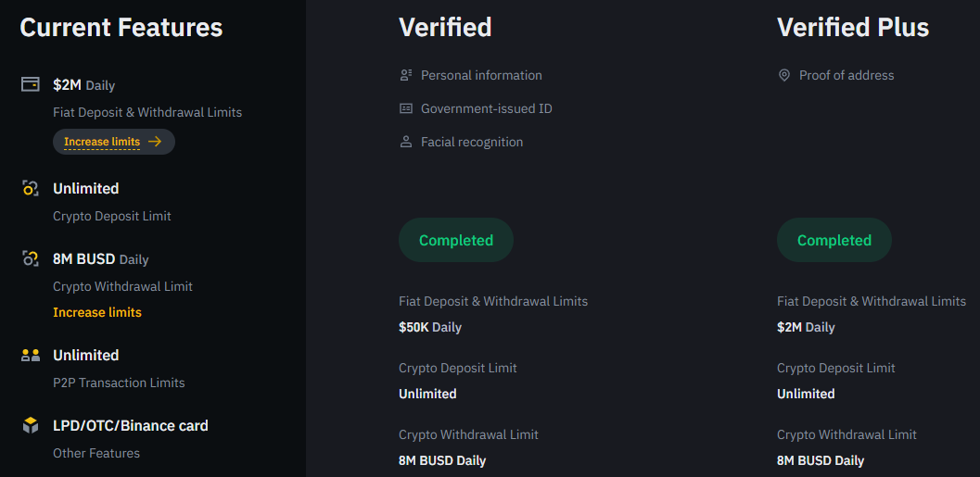Image resolution: width=980 pixels, height=477 pixels.
Task: Click yellow Increase limits link under Crypto Withdrawal
Action: tap(97, 312)
